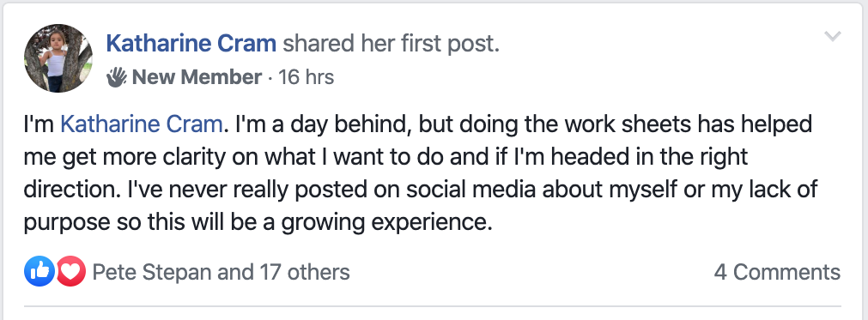Click the bold Katharine Cram author name

click(191, 43)
